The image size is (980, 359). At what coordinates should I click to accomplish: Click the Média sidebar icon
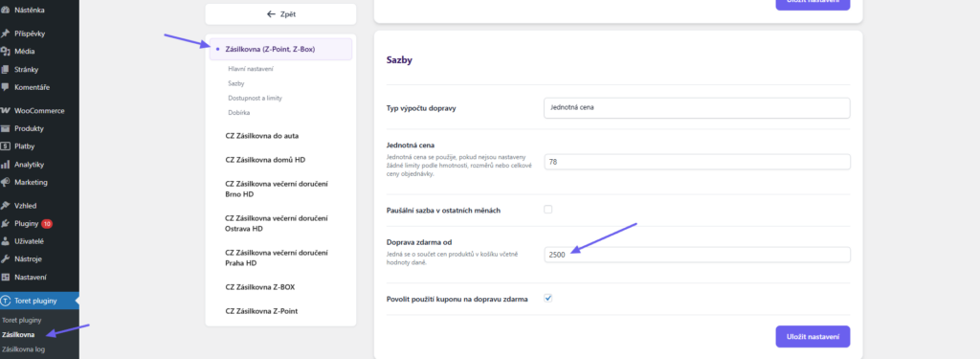[6, 52]
